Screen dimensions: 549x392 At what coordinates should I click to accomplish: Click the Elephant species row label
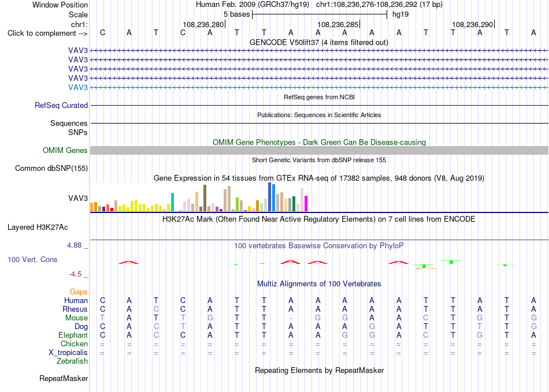pos(73,335)
